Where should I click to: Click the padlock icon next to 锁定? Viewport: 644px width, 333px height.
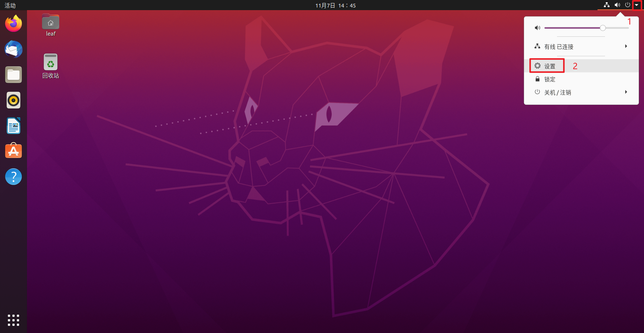click(538, 79)
